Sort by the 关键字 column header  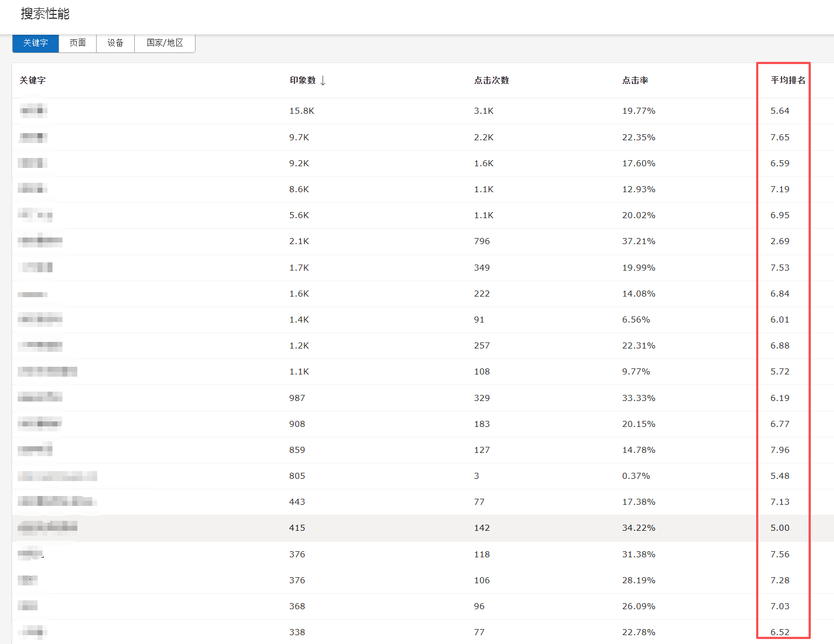click(33, 81)
